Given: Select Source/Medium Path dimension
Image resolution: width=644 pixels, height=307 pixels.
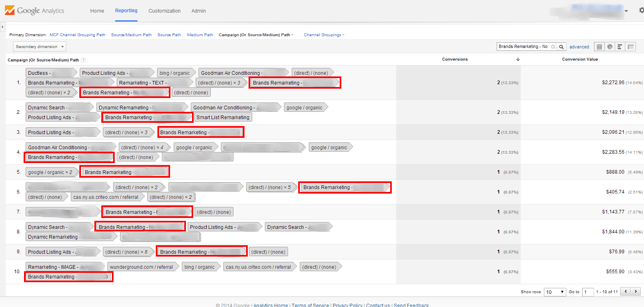Looking at the screenshot, I should 131,35.
